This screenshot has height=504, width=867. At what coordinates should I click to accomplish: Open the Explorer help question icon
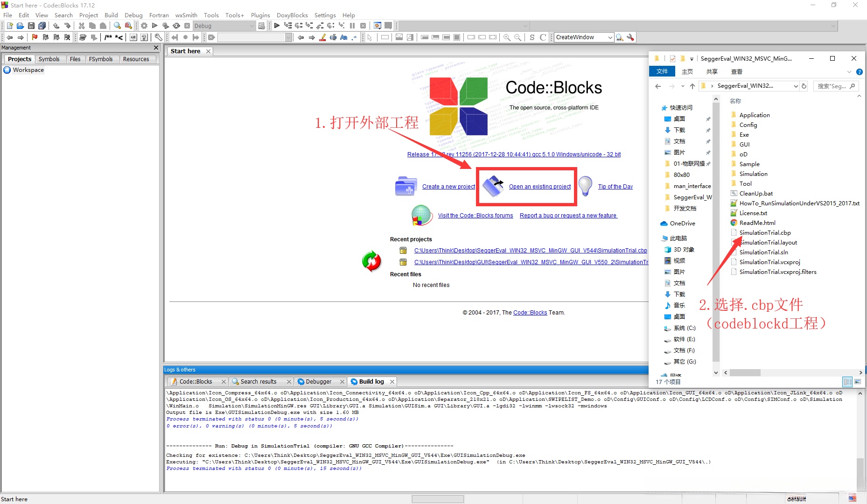(x=860, y=72)
